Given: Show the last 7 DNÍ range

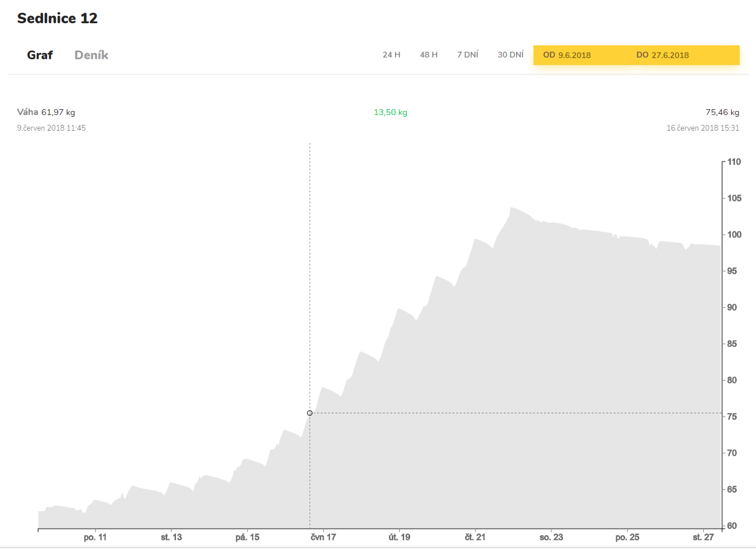Looking at the screenshot, I should click(x=468, y=55).
